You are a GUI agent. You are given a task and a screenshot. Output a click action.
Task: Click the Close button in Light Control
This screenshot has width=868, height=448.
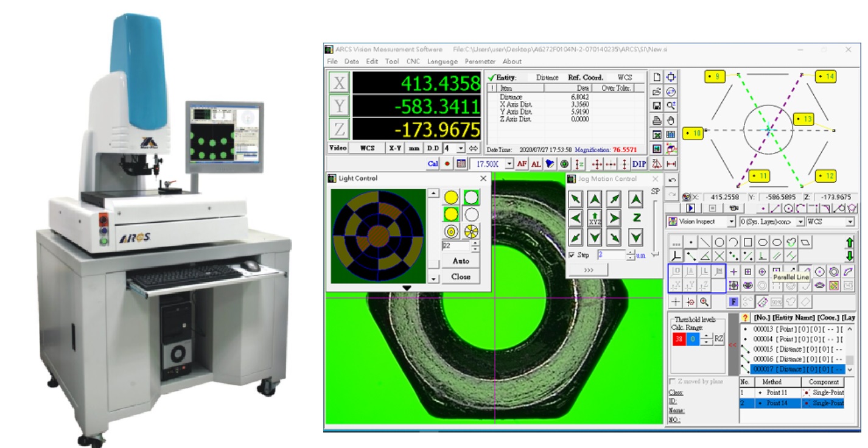tap(461, 276)
